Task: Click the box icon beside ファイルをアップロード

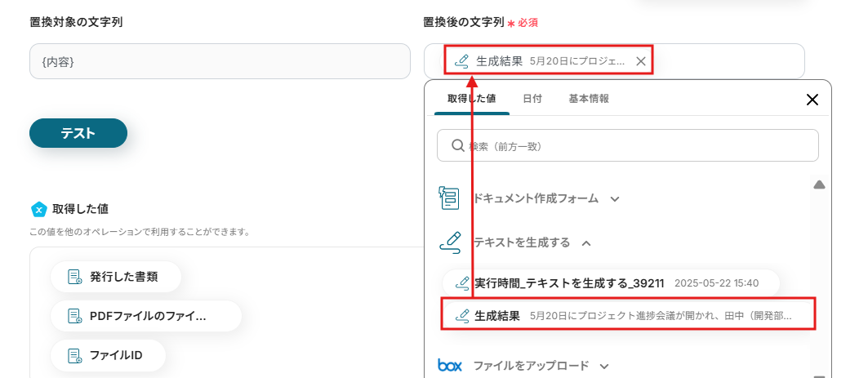Action: tap(450, 365)
